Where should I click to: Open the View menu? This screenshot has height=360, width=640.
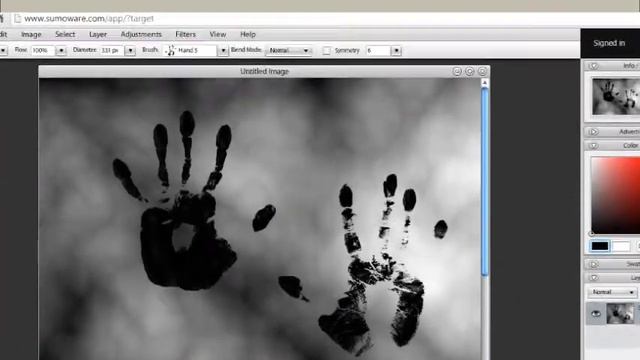(218, 34)
